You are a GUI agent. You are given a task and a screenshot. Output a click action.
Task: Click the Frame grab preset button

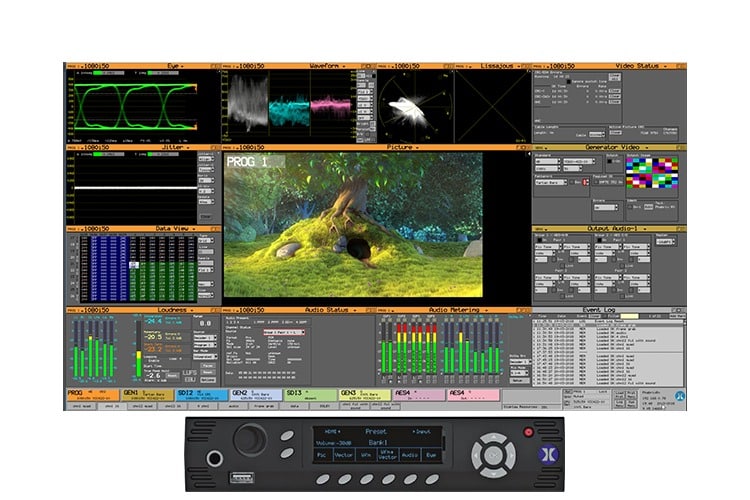(x=264, y=406)
